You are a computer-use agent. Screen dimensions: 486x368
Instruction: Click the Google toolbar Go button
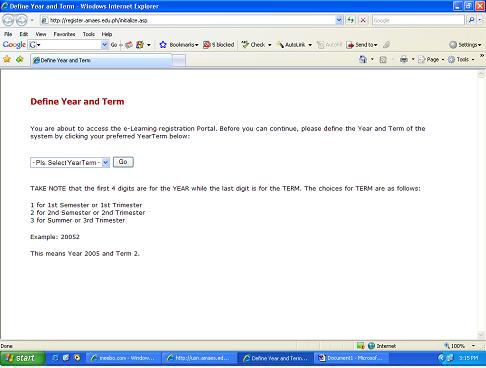pos(114,45)
